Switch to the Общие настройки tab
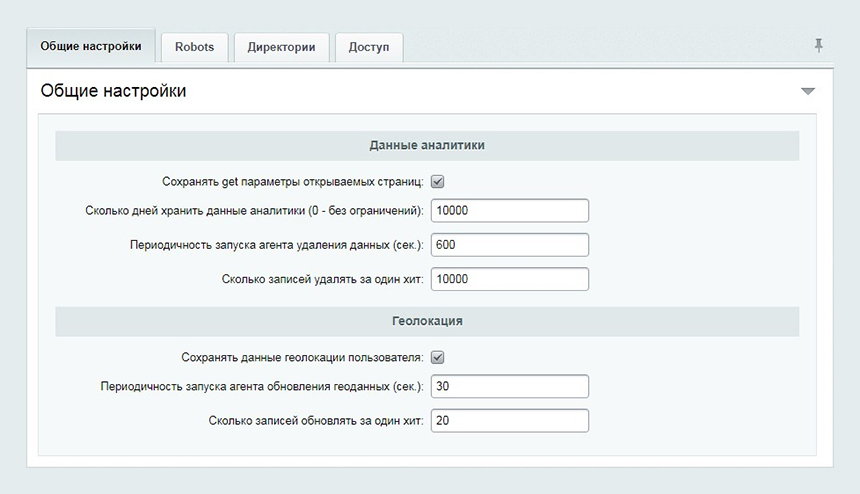This screenshot has width=860, height=494. coord(91,46)
